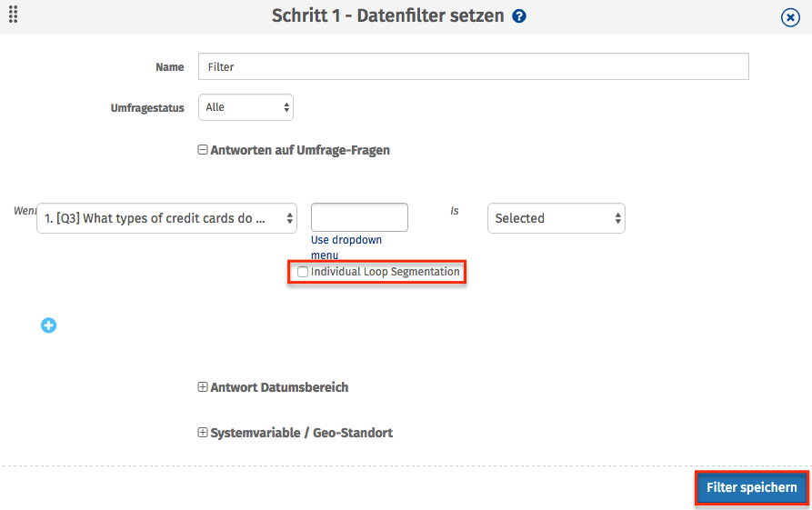812x510 pixels.
Task: Click the help question mark icon
Action: (x=519, y=16)
